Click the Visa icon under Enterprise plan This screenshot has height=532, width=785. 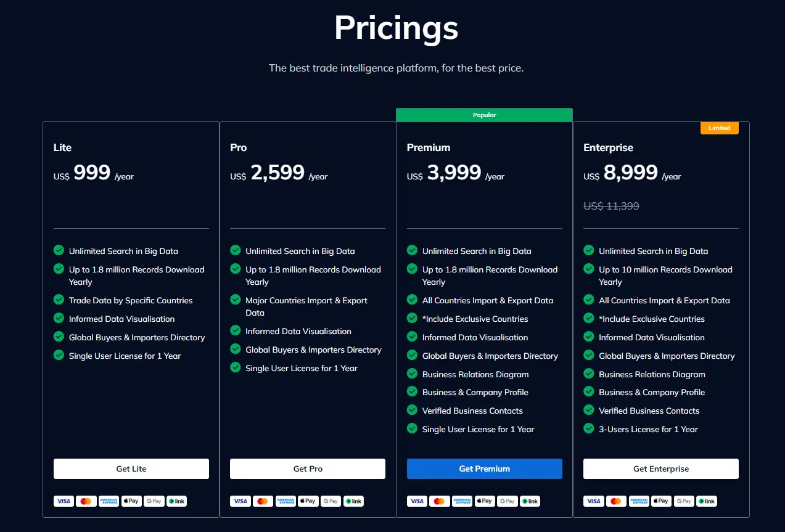[x=593, y=501]
